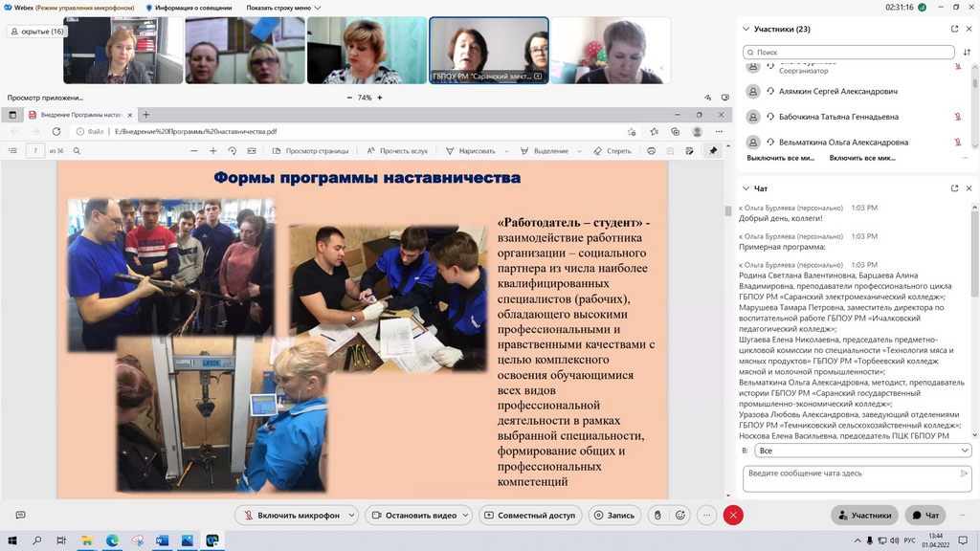This screenshot has height=551, width=980.
Task: Click the red end meeting button
Action: (x=733, y=515)
